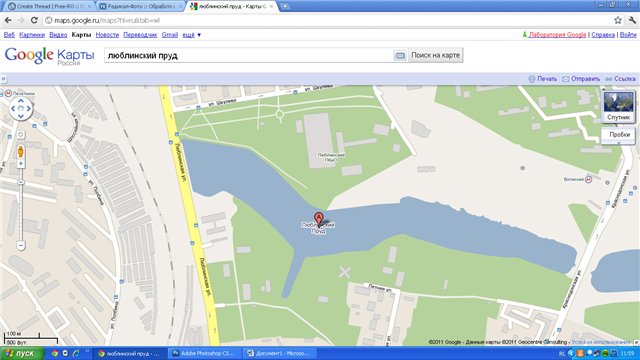Viewport: 640px width, 360px height.
Task: Go back with the browser Back arrow
Action: point(8,20)
